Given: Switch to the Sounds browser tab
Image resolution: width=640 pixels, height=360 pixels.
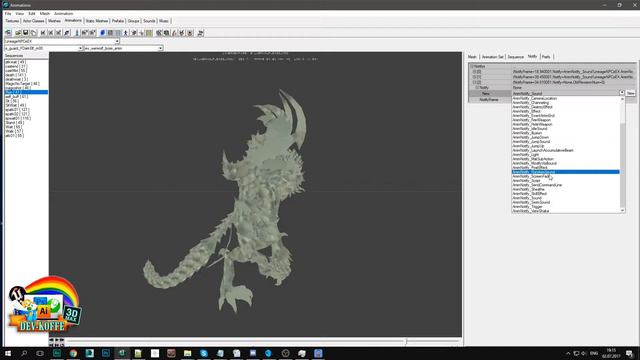Looking at the screenshot, I should coord(149,21).
